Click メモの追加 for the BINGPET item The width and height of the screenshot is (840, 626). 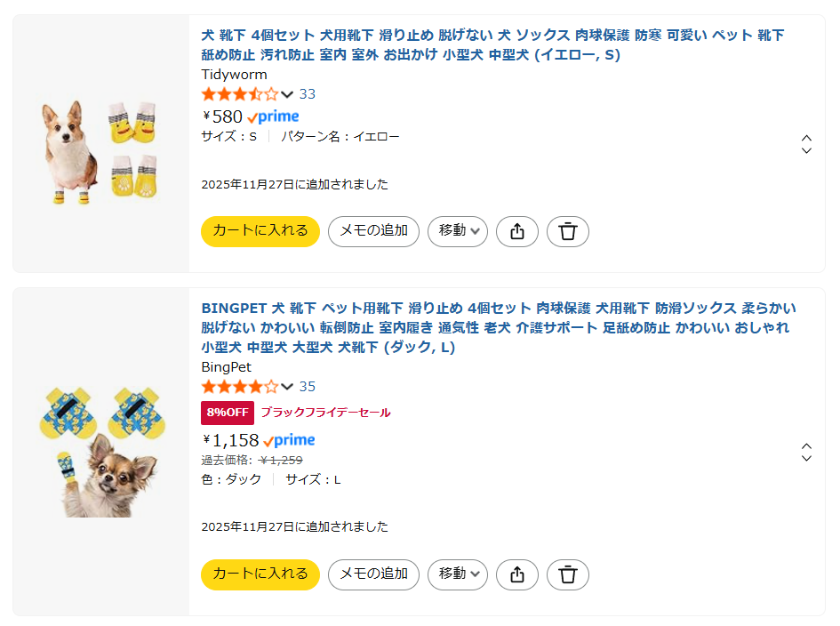click(373, 574)
